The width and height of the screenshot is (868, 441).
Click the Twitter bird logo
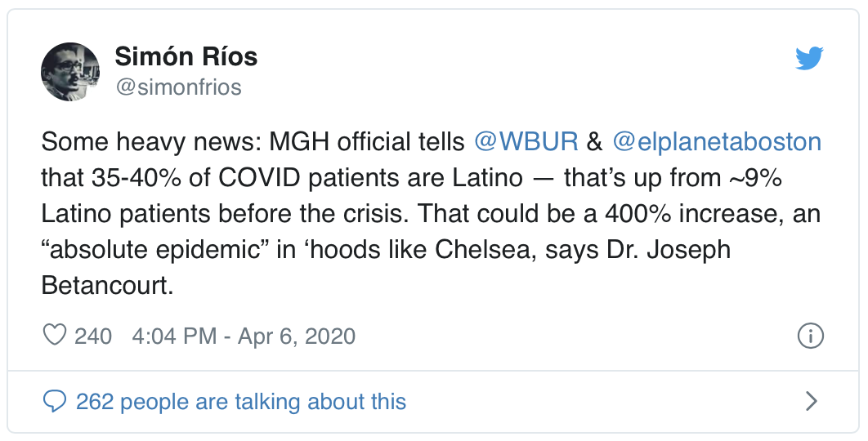pyautogui.click(x=809, y=58)
